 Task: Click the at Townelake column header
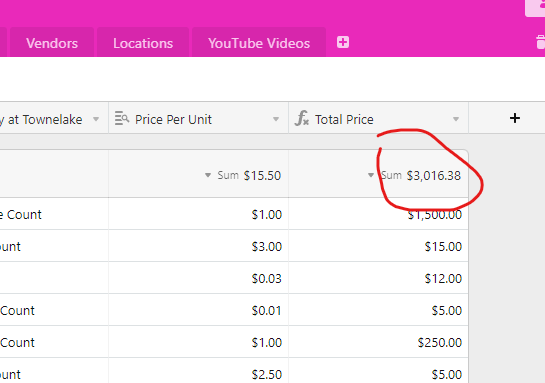tap(54, 118)
